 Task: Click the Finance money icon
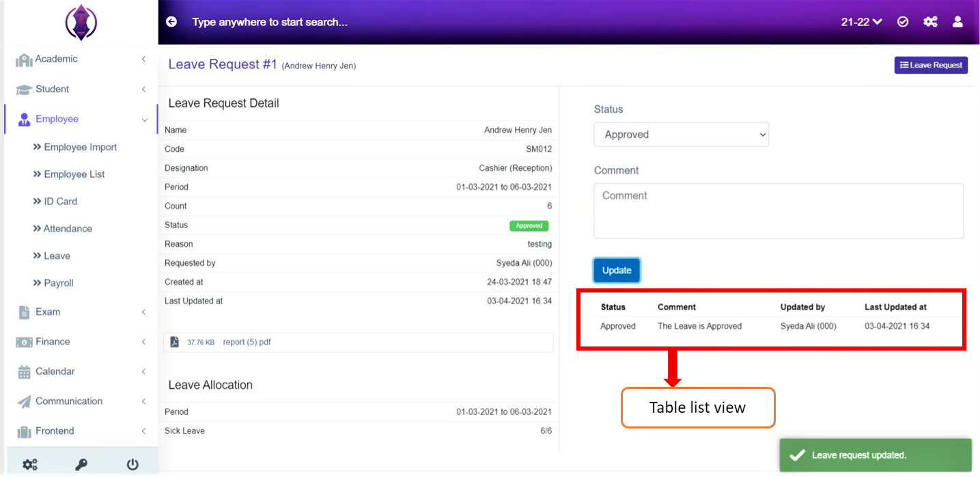click(24, 342)
